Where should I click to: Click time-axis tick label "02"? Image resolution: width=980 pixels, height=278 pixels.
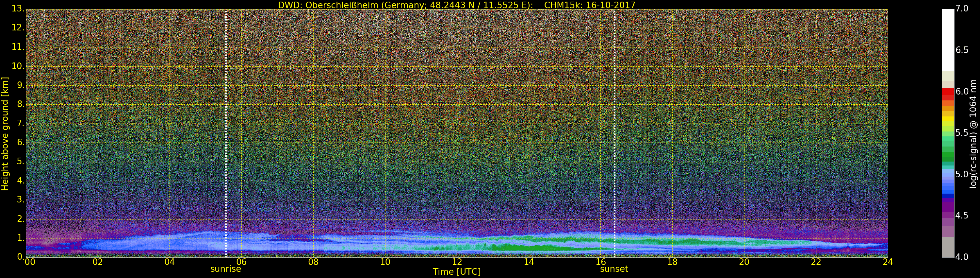click(x=98, y=262)
